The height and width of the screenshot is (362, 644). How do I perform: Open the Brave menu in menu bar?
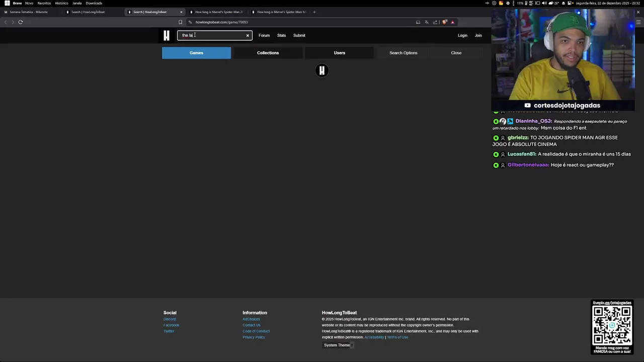coord(17,3)
